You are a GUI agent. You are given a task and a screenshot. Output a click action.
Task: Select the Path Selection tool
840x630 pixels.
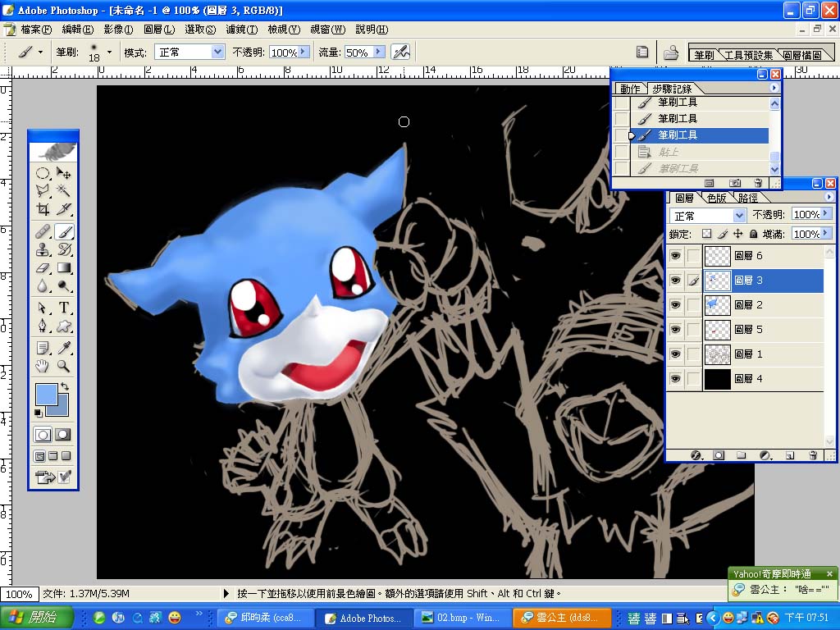[43, 308]
